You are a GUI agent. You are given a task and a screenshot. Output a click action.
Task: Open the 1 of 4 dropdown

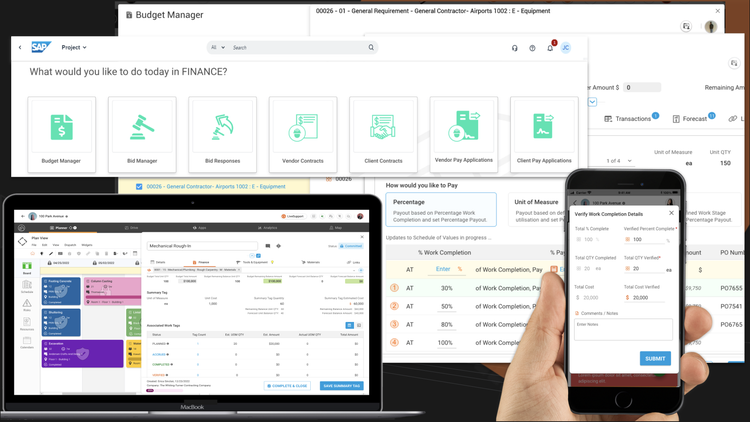619,161
